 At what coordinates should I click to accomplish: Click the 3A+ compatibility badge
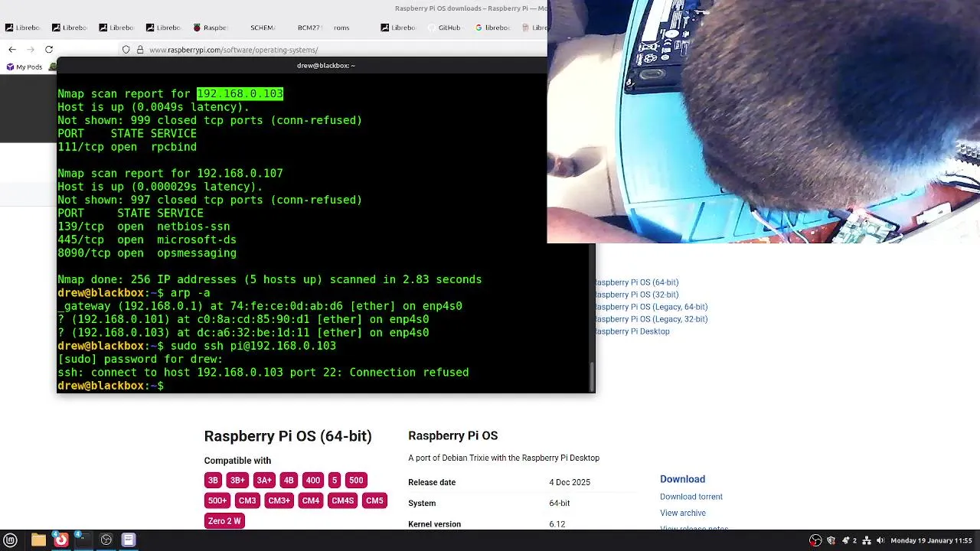click(264, 481)
